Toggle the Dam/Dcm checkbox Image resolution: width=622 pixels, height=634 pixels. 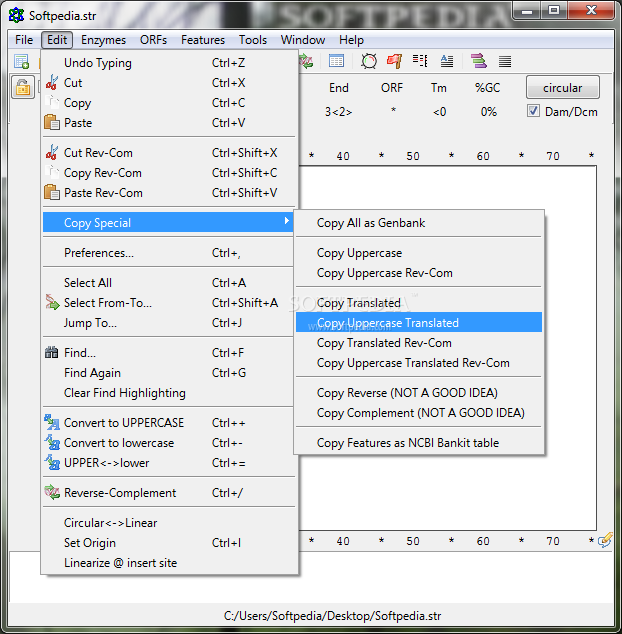[533, 111]
